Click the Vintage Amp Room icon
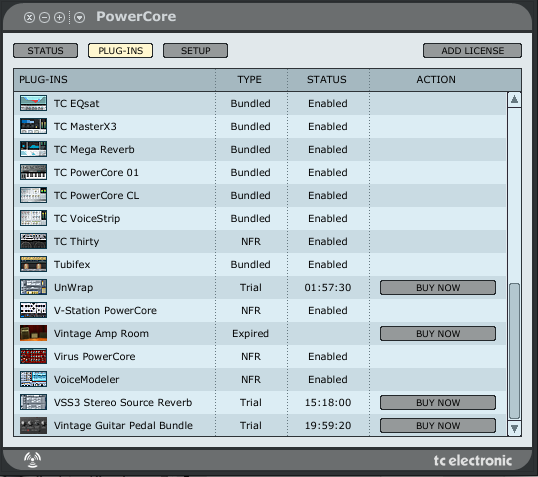The image size is (538, 477). (33, 333)
